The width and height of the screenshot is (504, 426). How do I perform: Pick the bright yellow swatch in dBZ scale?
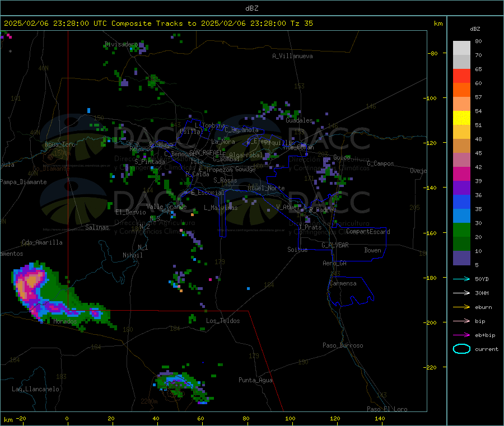point(461,118)
